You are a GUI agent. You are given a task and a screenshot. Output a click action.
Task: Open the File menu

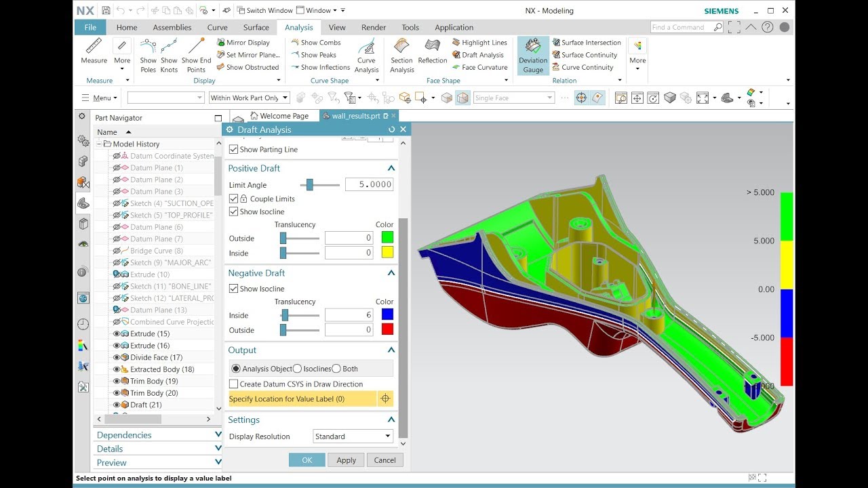click(x=90, y=27)
